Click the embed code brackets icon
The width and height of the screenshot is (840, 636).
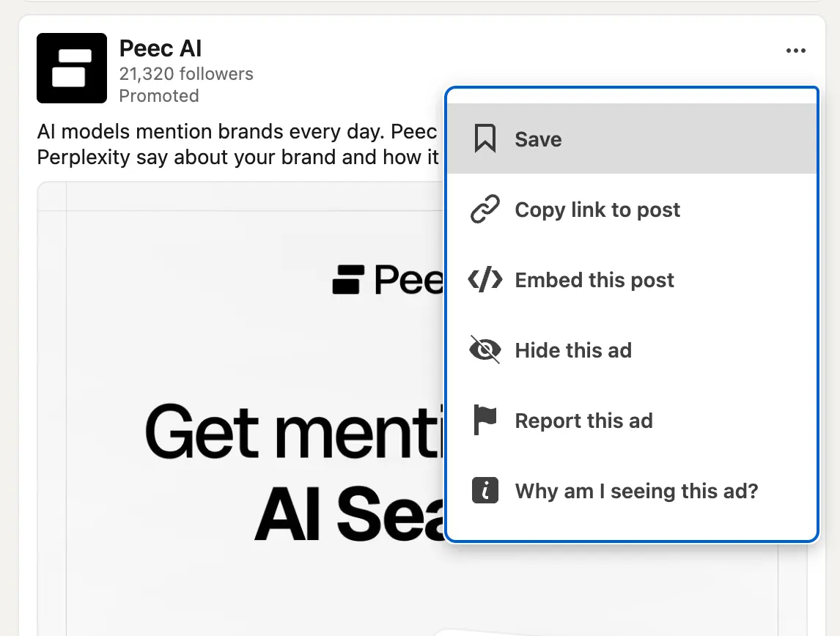485,280
